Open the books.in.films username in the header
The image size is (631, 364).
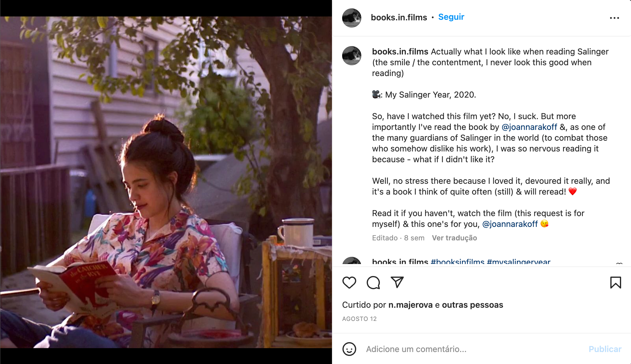click(x=399, y=17)
